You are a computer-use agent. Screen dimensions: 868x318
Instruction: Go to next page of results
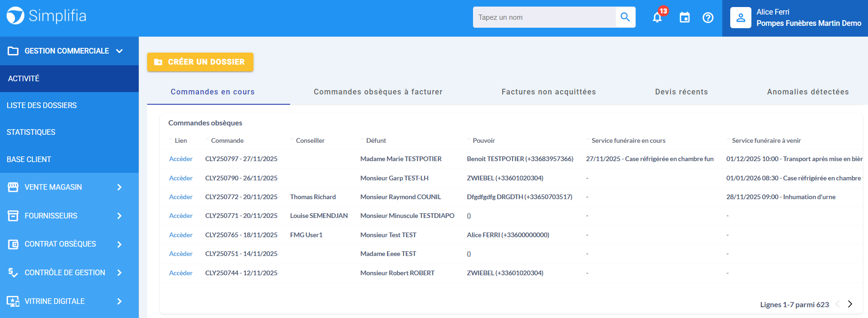(850, 304)
